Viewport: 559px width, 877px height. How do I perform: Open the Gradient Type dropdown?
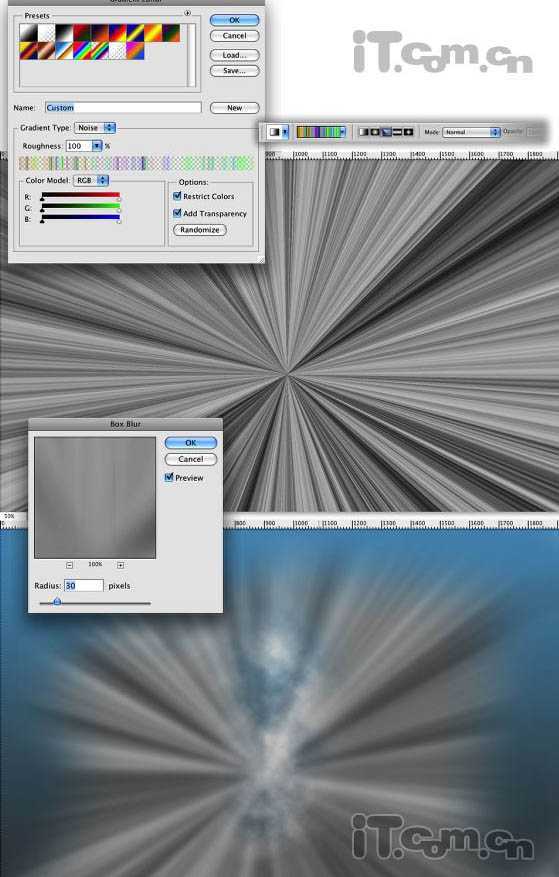[95, 128]
